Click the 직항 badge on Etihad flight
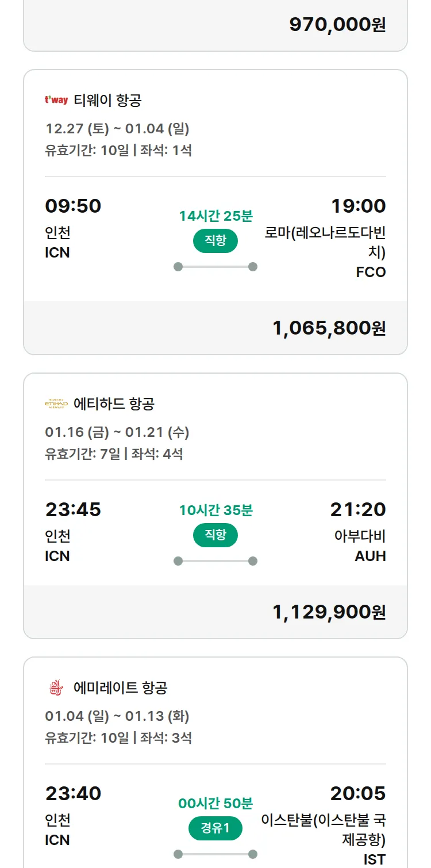This screenshot has height=868, width=431. tap(215, 535)
